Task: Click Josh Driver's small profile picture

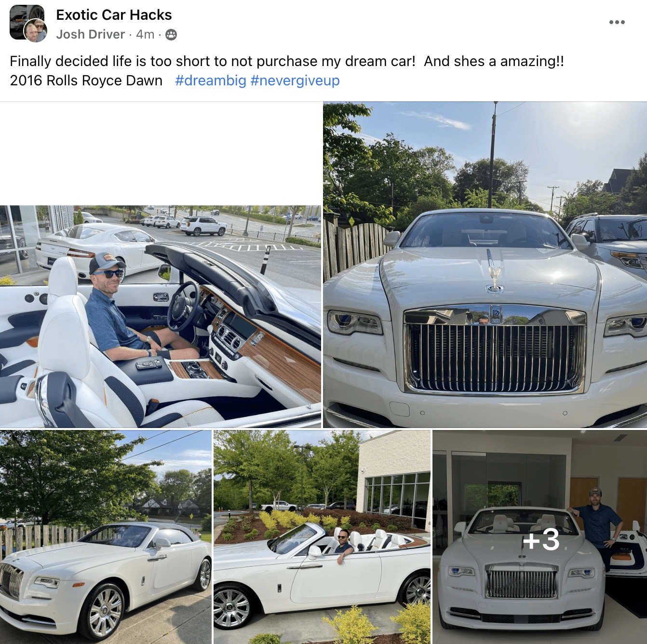Action: tap(36, 30)
